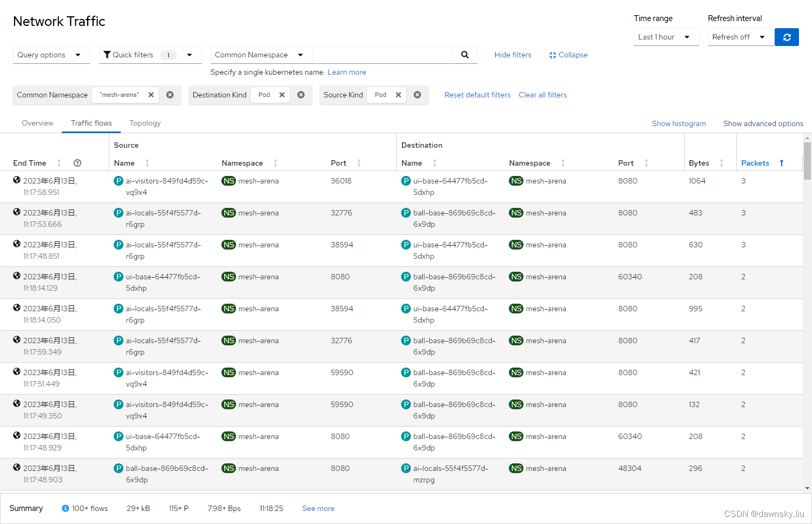
Task: Sort by End Time column arrows
Action: [x=59, y=163]
